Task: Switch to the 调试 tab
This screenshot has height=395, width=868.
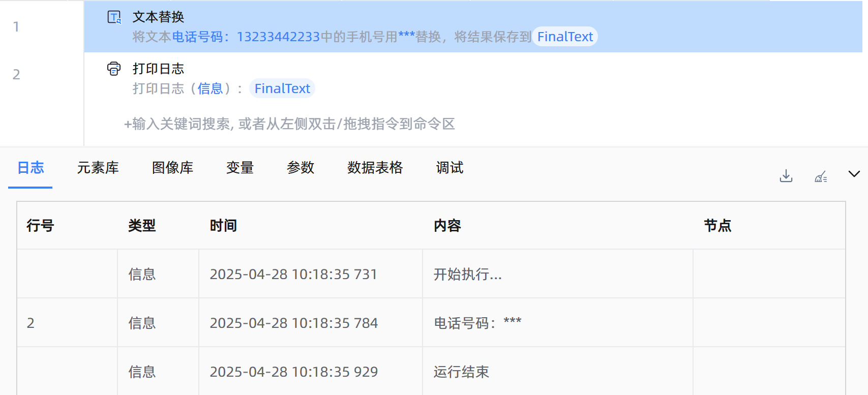Action: (x=450, y=168)
